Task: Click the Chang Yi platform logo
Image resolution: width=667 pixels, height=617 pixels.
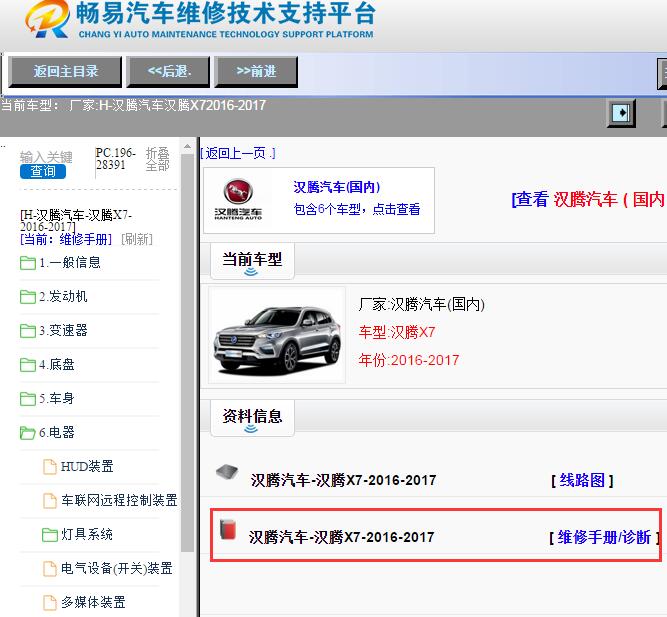Action: [x=47, y=19]
